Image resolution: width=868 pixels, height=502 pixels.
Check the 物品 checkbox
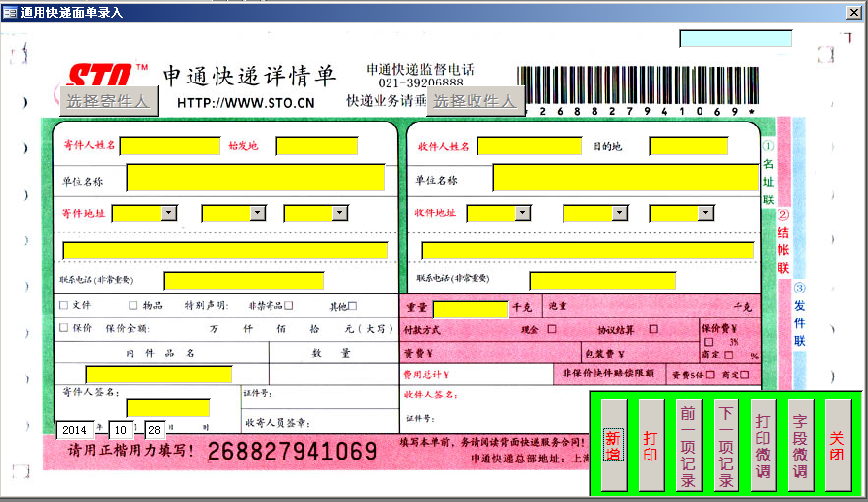[x=132, y=305]
